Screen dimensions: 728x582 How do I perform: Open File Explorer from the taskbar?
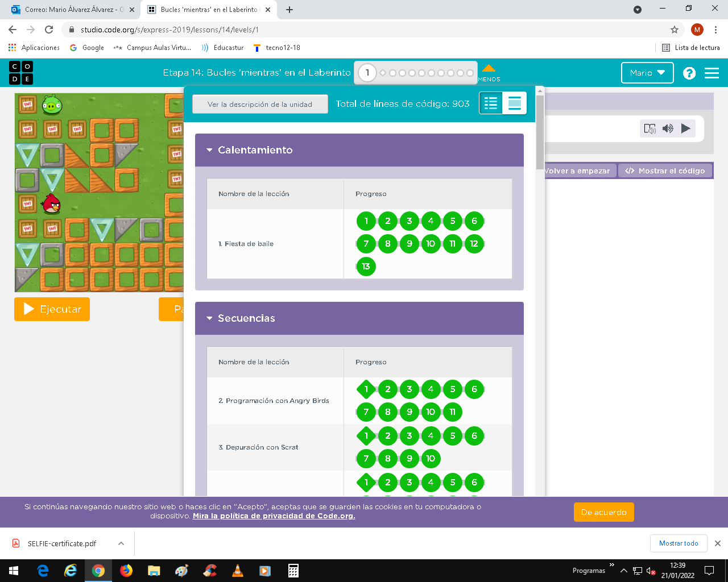tap(154, 571)
